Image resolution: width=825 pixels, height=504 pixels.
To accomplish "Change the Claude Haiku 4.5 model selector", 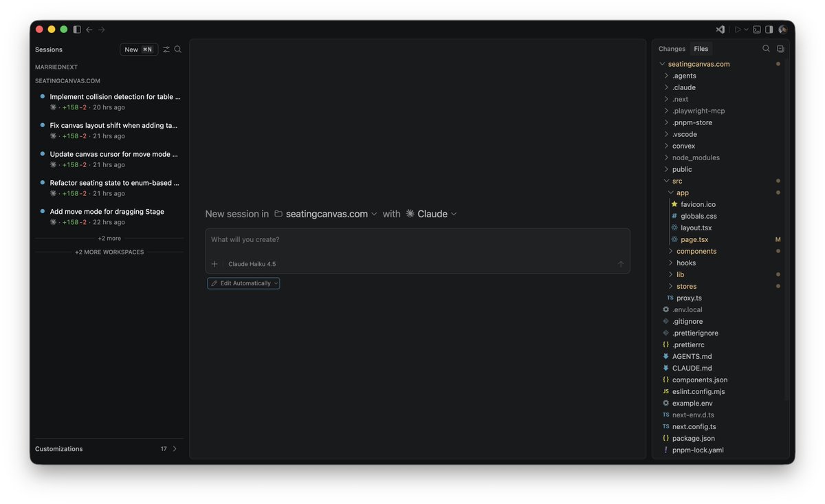I will pos(252,264).
